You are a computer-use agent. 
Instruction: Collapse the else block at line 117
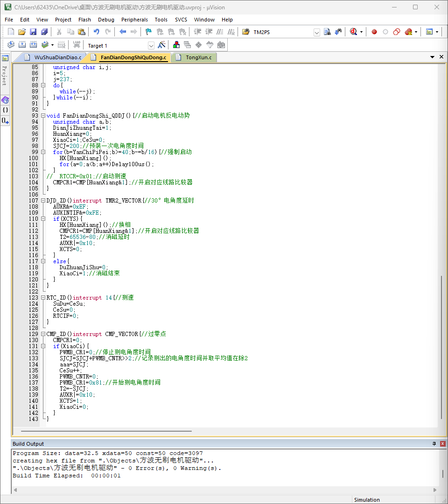[x=43, y=261]
